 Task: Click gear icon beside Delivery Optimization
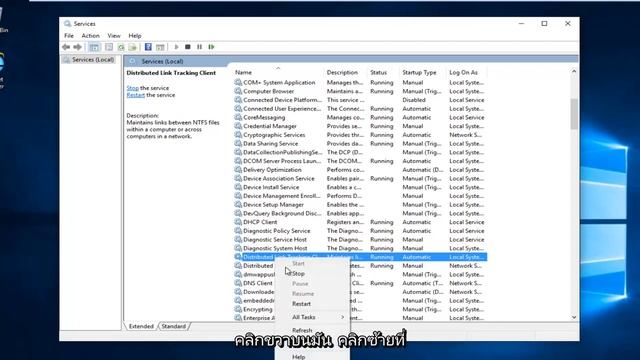tap(238, 170)
